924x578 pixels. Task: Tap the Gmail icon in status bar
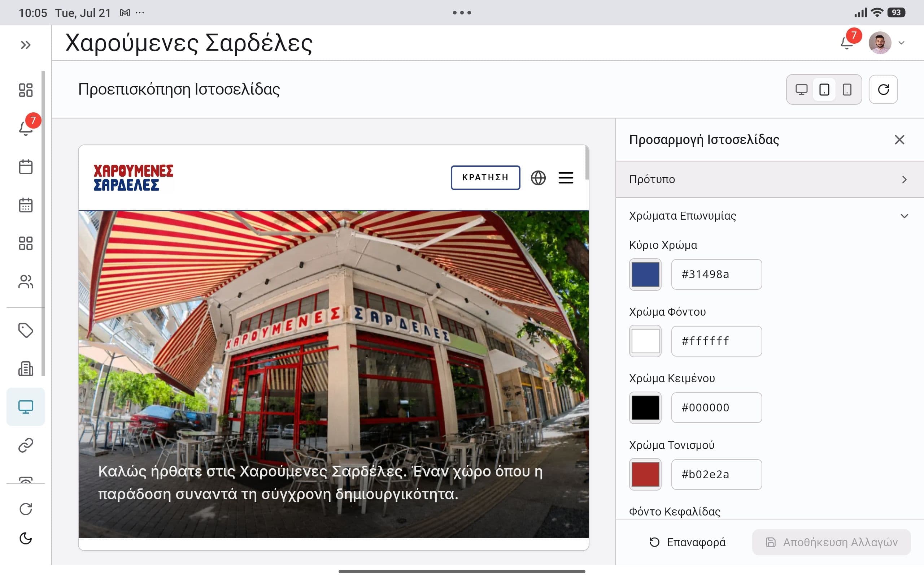[x=125, y=13]
